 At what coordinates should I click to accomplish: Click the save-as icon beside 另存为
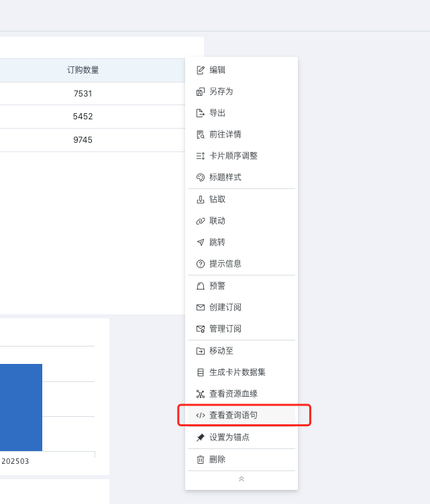coord(201,92)
